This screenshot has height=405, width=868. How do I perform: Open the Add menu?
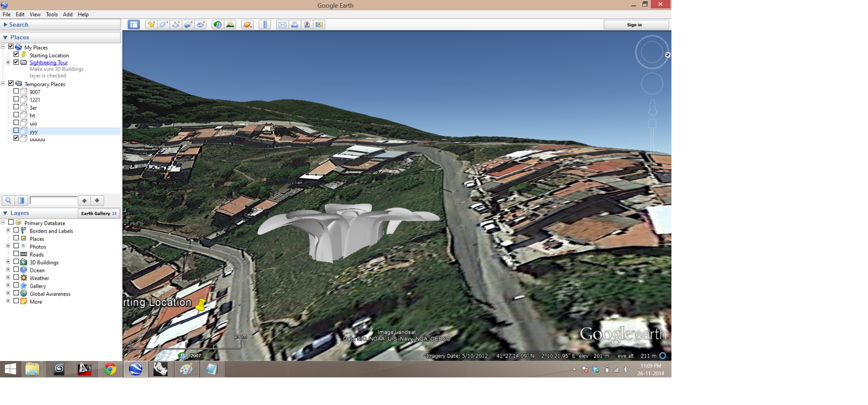(x=67, y=14)
